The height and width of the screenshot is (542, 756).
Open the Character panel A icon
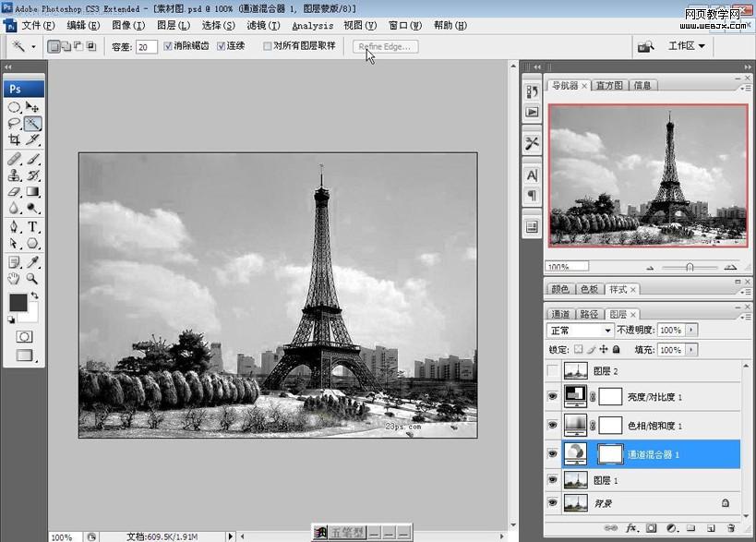532,175
